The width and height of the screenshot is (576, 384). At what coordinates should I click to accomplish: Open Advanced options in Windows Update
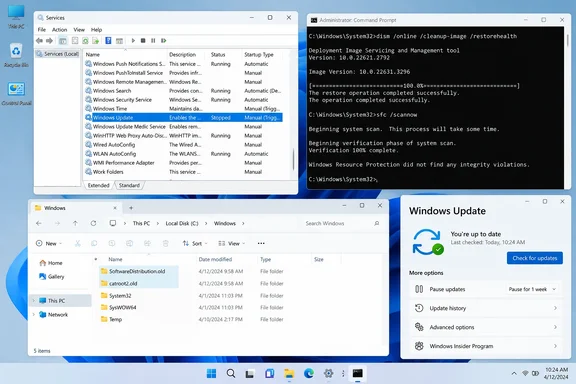pyautogui.click(x=486, y=327)
